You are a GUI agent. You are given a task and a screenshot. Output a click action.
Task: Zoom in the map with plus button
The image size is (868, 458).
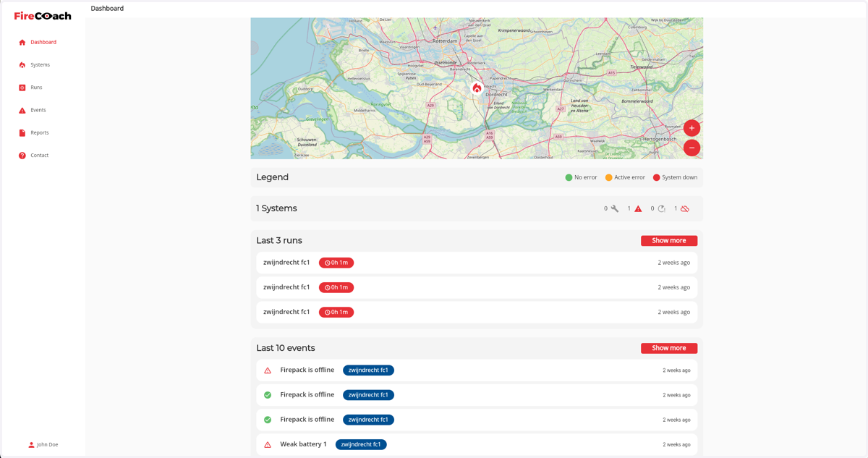tap(692, 128)
